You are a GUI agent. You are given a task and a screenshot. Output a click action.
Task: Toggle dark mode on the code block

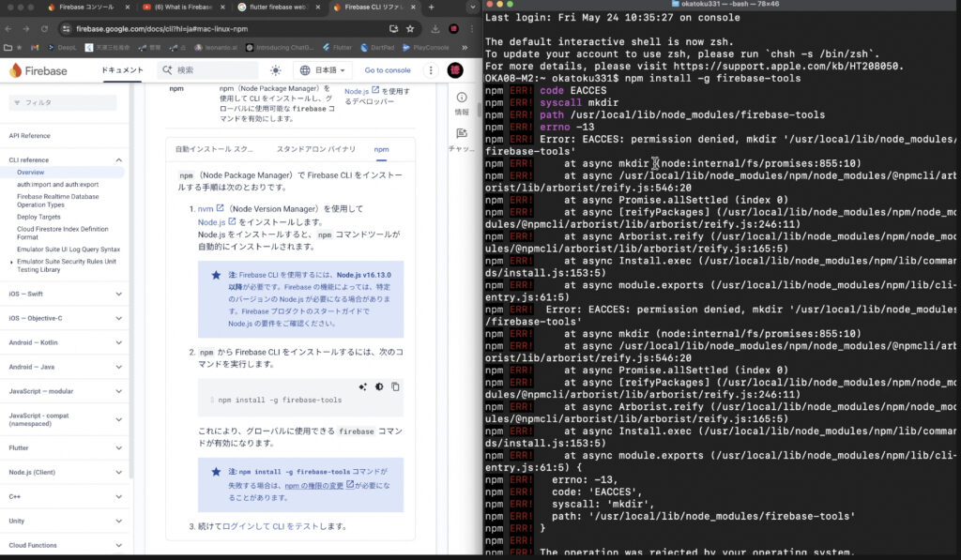click(x=379, y=386)
